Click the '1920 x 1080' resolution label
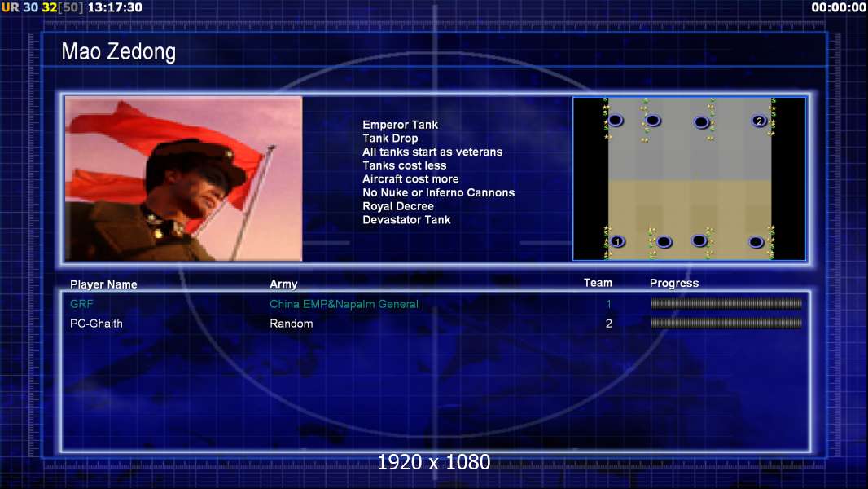This screenshot has height=489, width=868. point(433,462)
